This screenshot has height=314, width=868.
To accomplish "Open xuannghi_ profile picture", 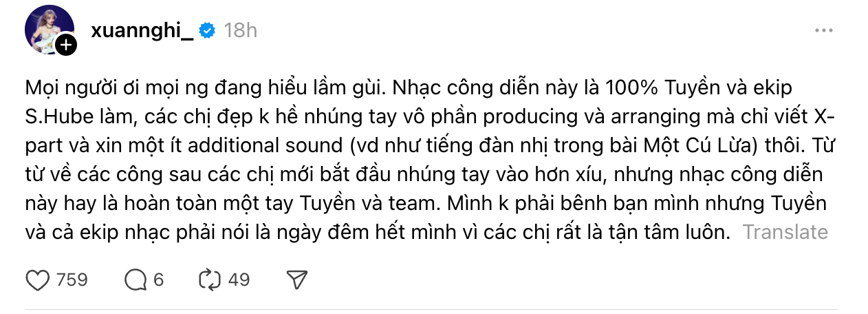I will pos(48,29).
